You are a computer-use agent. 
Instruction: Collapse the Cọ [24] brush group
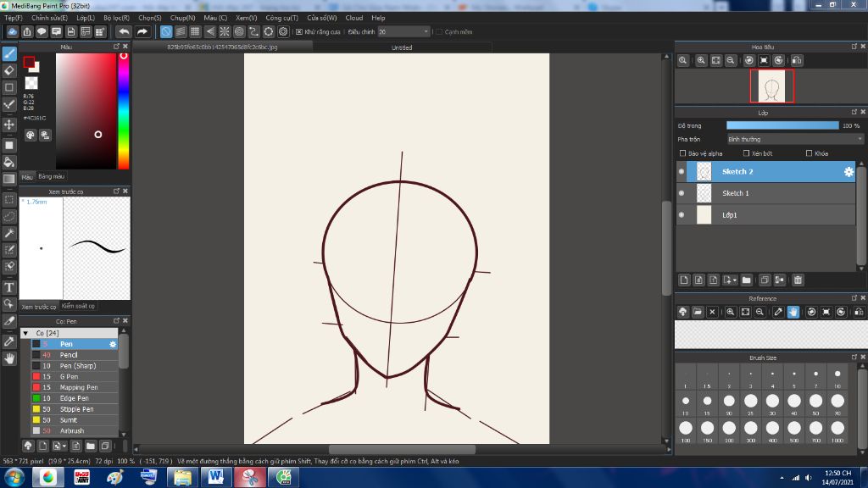point(25,333)
